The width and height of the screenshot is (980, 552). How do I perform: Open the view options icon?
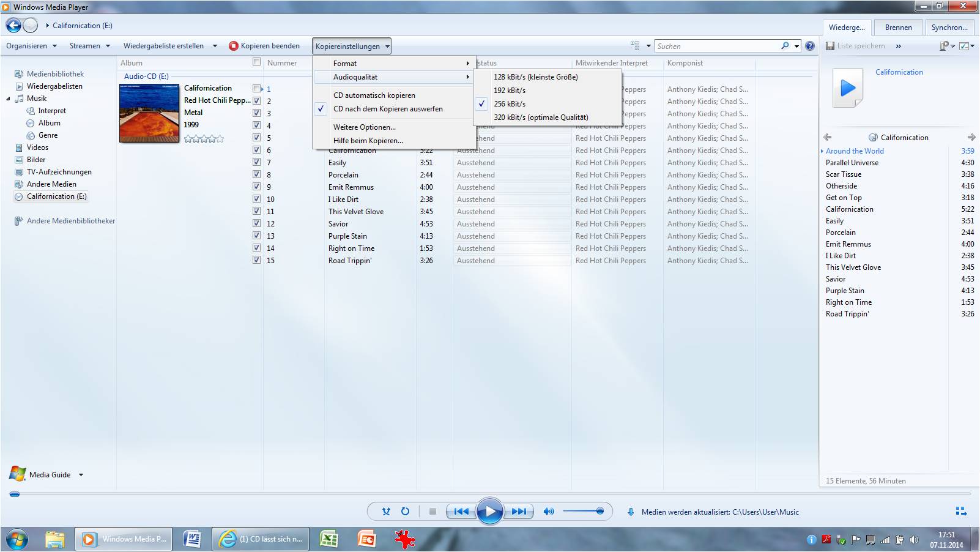click(635, 46)
